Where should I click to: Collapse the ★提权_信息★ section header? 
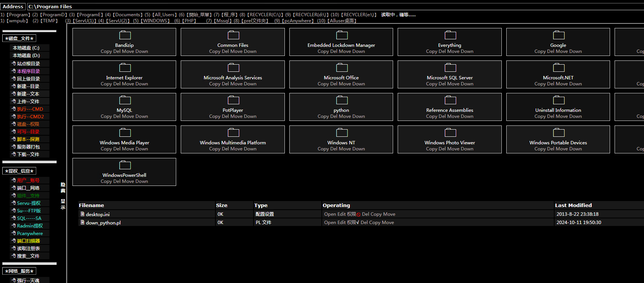click(19, 171)
